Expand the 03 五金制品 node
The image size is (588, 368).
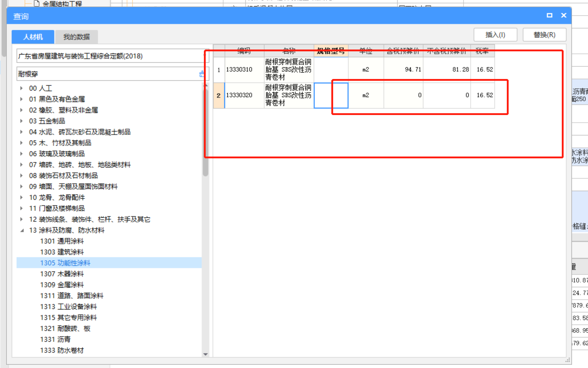pyautogui.click(x=21, y=121)
